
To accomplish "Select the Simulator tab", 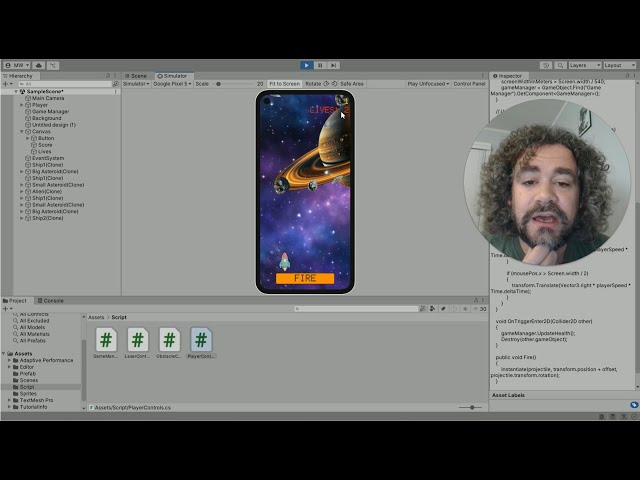I will pyautogui.click(x=172, y=76).
